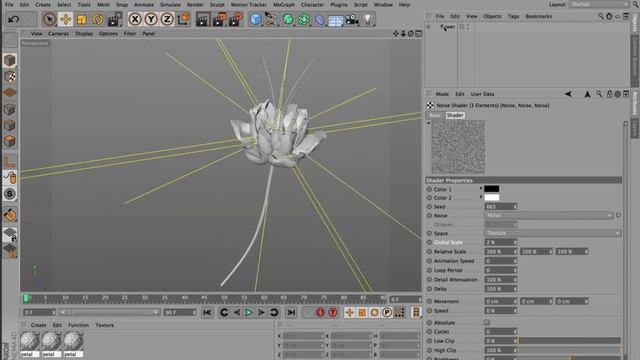Viewport: 640px width, 360px height.
Task: Add a light object
Action: 368,19
